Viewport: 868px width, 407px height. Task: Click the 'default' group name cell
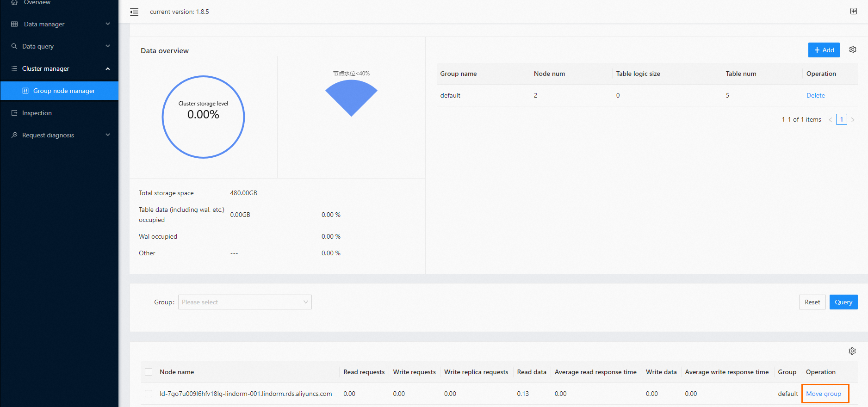pos(450,95)
